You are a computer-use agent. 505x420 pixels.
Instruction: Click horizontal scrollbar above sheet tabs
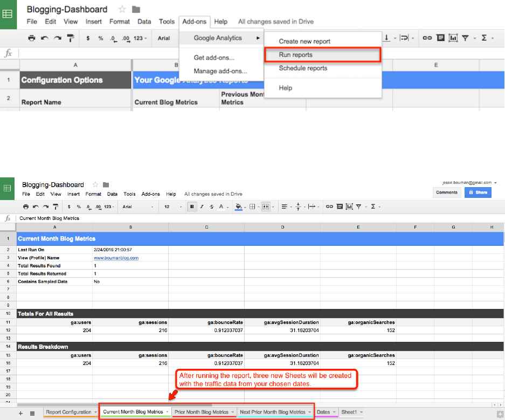click(x=114, y=404)
